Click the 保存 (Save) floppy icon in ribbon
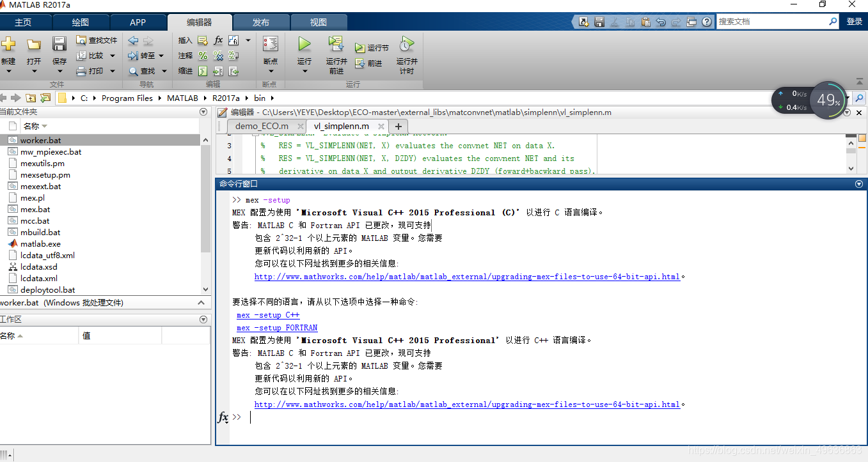 pyautogui.click(x=59, y=44)
